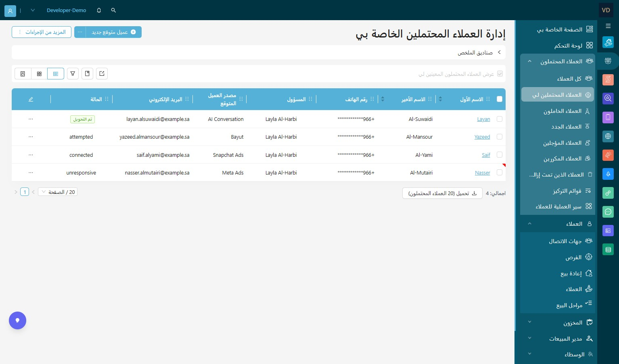
Task: Select the checkbox for Yazeed row
Action: point(499,137)
